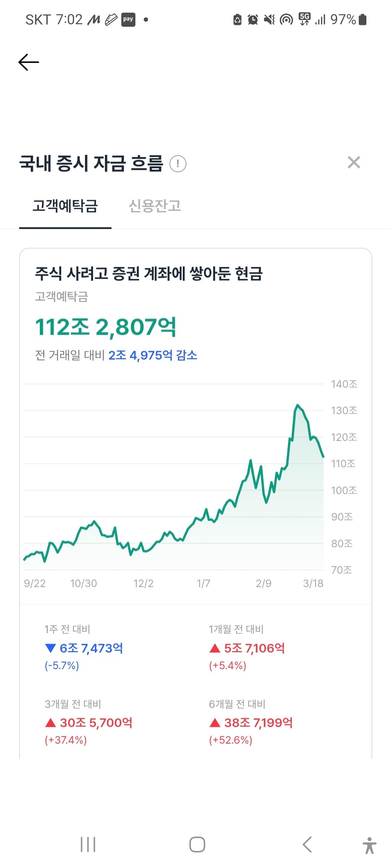Tap the Android navigation back chevron

307,844
